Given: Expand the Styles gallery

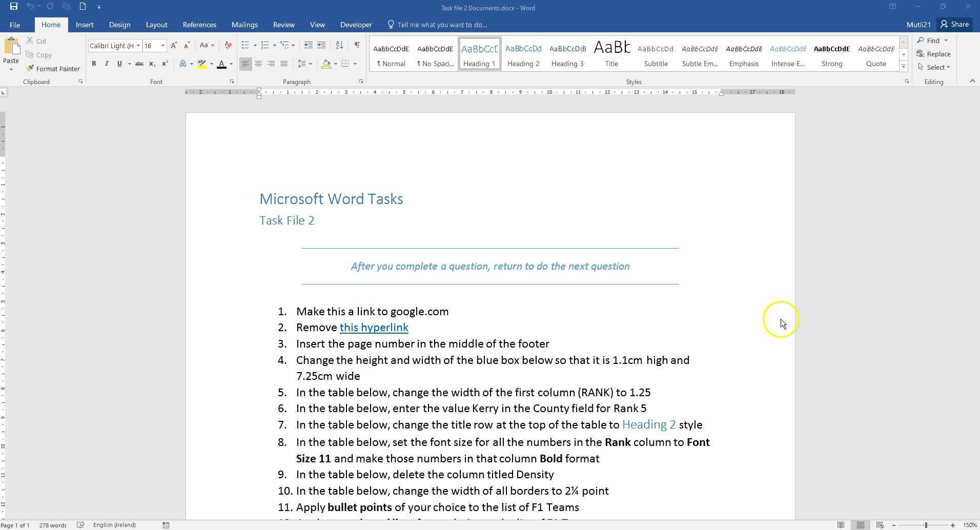Looking at the screenshot, I should tap(904, 65).
